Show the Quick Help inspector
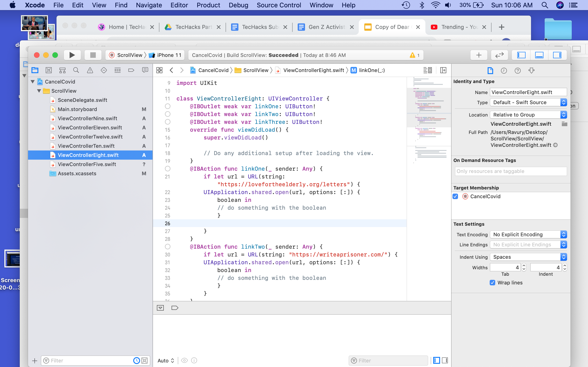The image size is (588, 367). 517,71
